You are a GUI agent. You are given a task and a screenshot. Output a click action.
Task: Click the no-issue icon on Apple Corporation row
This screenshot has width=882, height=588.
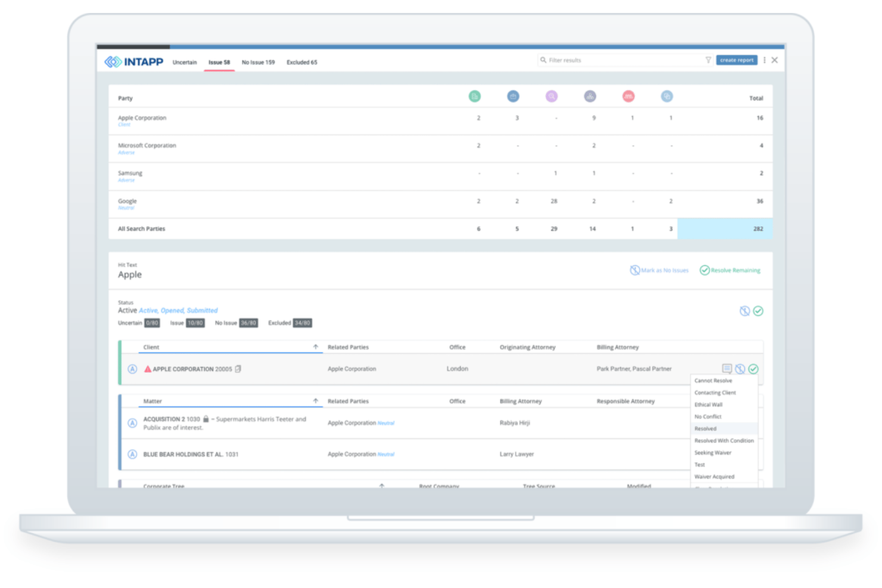pyautogui.click(x=740, y=369)
